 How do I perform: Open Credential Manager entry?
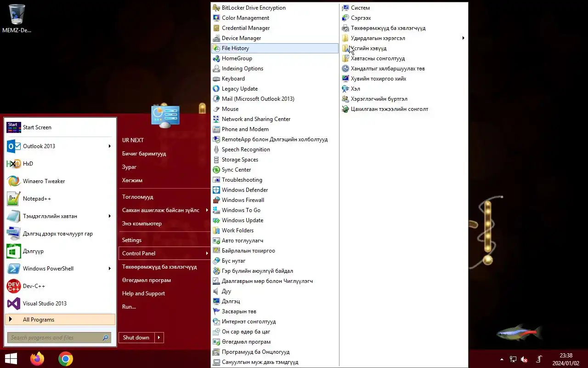pyautogui.click(x=275, y=28)
